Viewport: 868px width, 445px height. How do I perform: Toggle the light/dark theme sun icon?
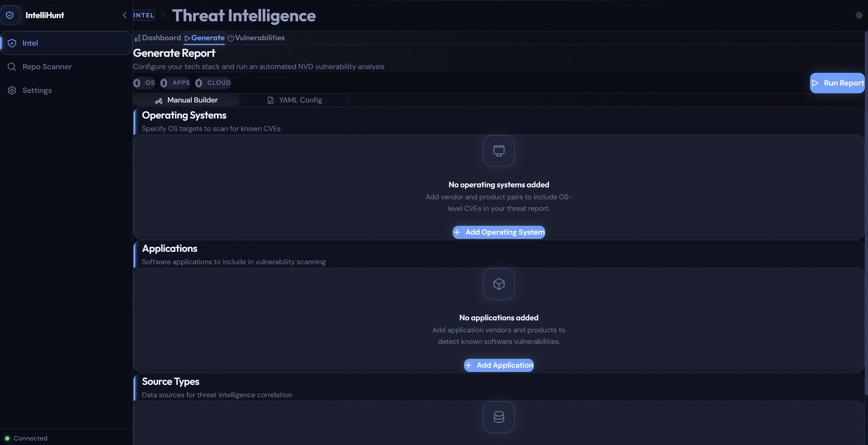[859, 15]
